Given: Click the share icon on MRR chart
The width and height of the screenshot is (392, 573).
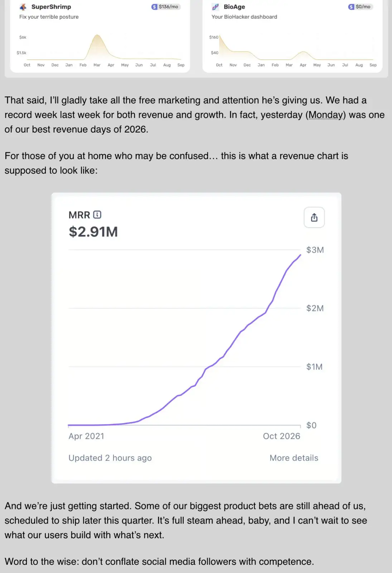Looking at the screenshot, I should pyautogui.click(x=314, y=217).
